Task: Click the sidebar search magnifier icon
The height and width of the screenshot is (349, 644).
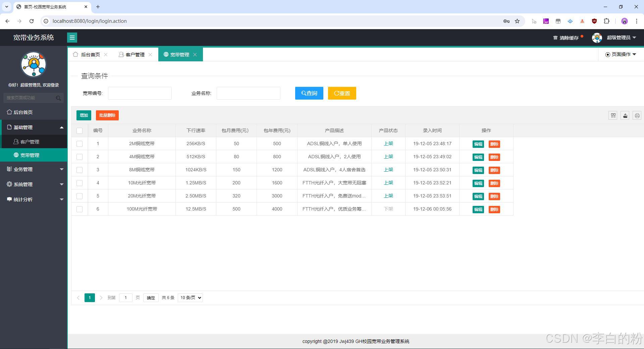Action: (x=58, y=98)
